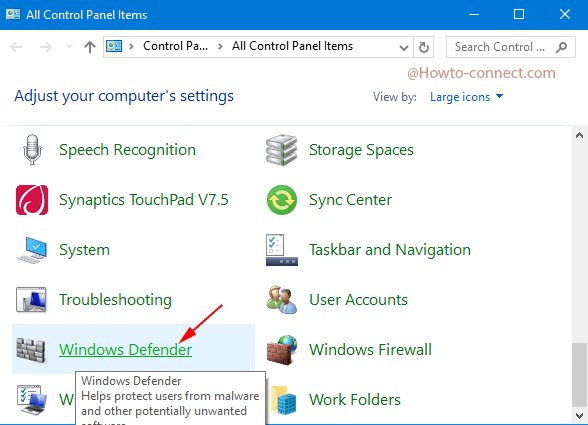
Task: Expand the View by Large icons dropdown
Action: coord(466,97)
